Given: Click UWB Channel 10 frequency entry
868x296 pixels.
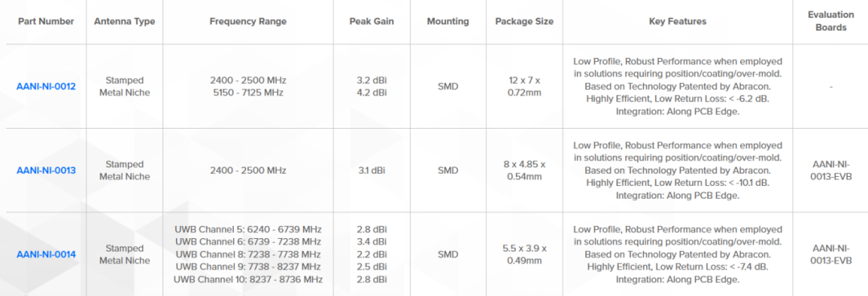Looking at the screenshot, I should tap(248, 279).
